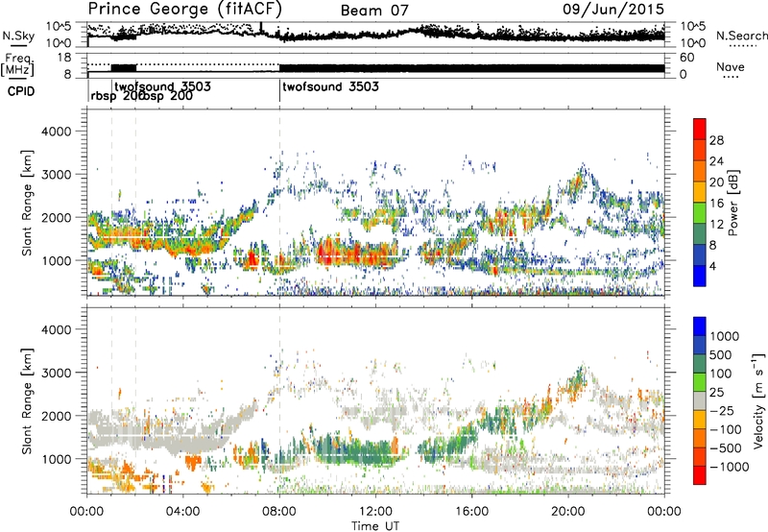Click the '04:00' time axis tick
Viewport: 768px width, 532px height.
tap(183, 512)
